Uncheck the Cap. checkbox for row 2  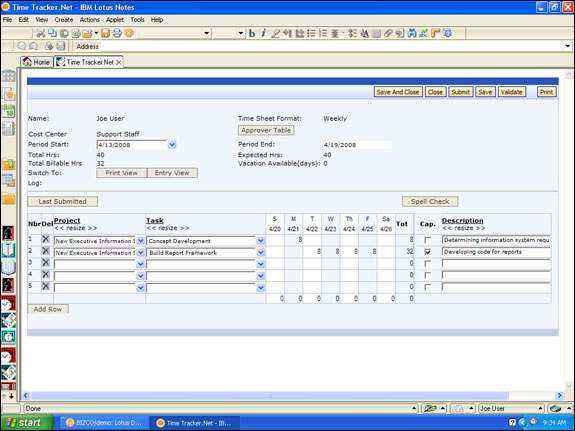(x=427, y=252)
